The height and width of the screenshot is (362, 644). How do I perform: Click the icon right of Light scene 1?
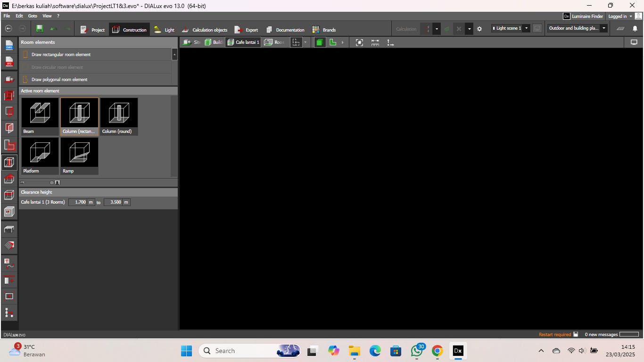pos(537,28)
